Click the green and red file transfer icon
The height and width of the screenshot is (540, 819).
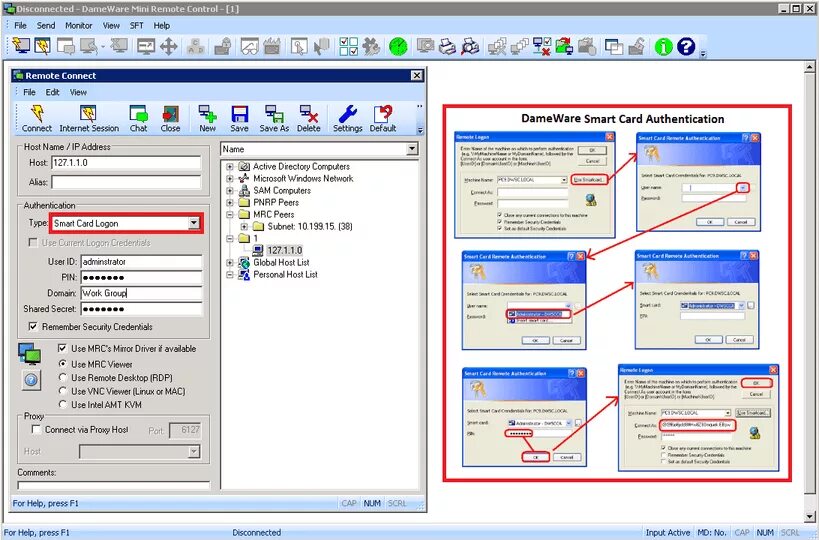[564, 46]
